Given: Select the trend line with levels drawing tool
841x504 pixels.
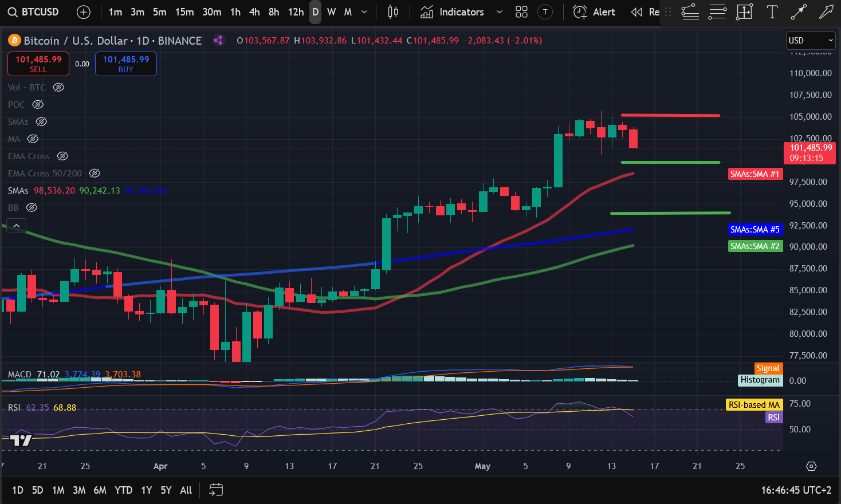Looking at the screenshot, I should point(690,12).
